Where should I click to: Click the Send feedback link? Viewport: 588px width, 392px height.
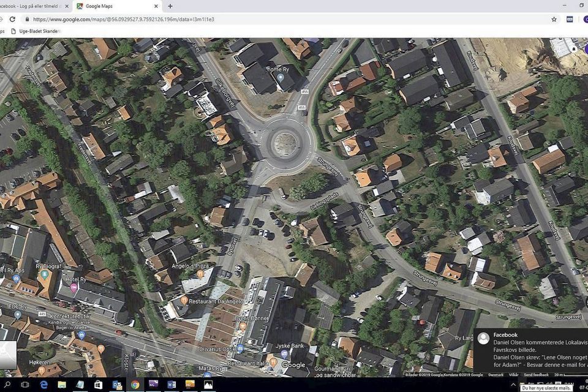(536, 375)
